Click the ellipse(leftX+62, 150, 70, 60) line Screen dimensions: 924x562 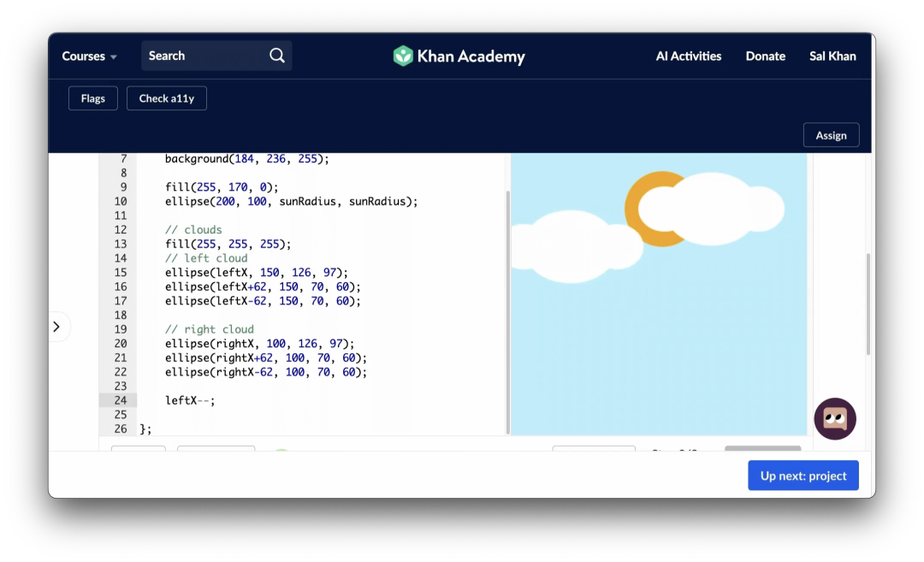(263, 287)
